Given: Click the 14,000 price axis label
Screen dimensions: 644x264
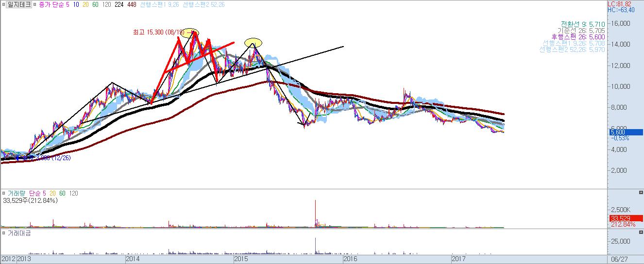Looking at the screenshot, I should (621, 44).
